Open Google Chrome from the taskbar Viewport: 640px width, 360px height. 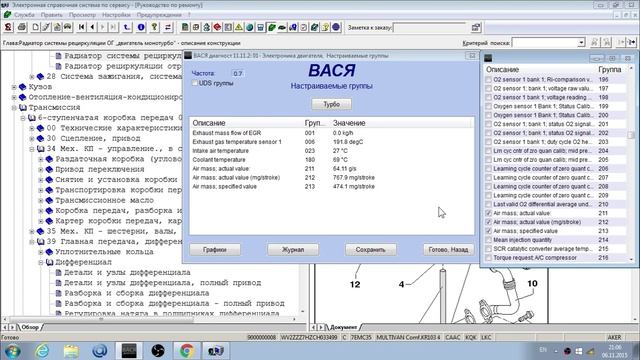(x=187, y=351)
